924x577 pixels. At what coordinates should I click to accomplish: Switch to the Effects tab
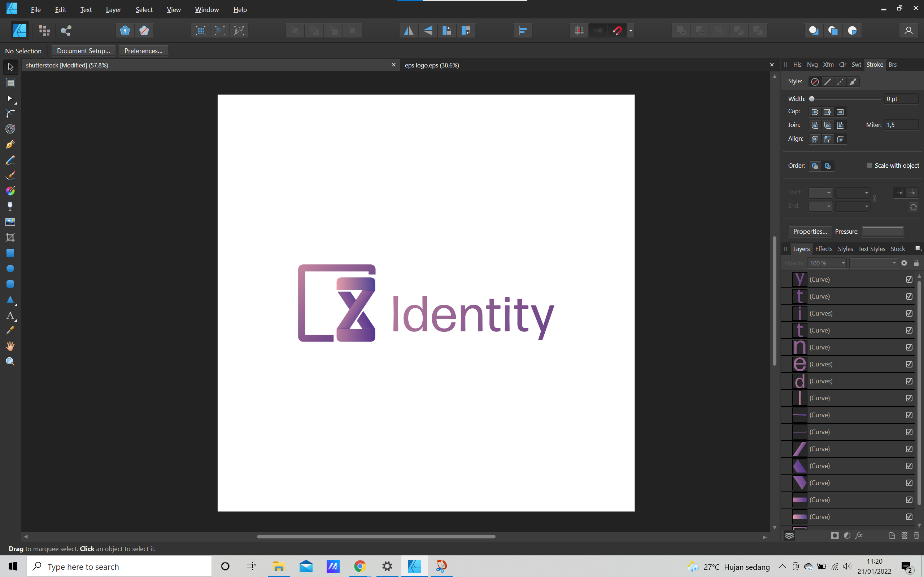(824, 248)
